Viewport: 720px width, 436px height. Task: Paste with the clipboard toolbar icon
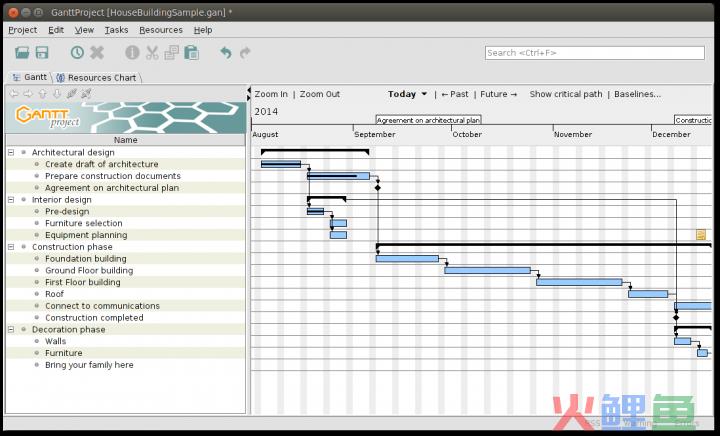(191, 53)
